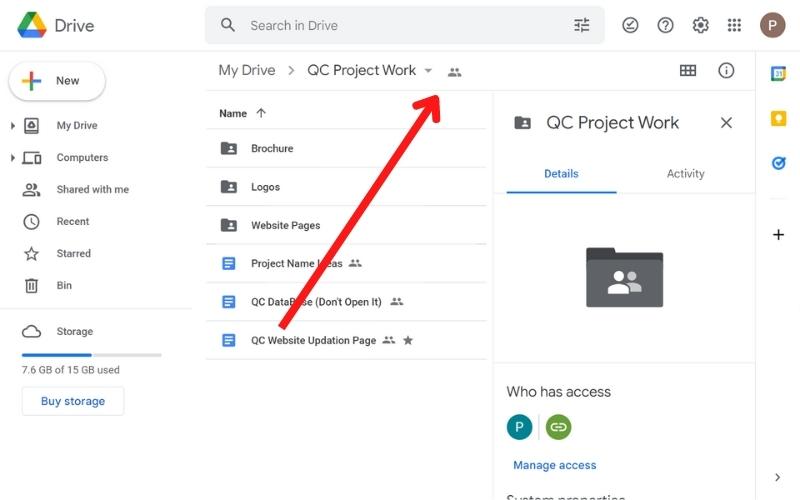
Task: Click the offline ready checkmark icon
Action: pos(630,26)
